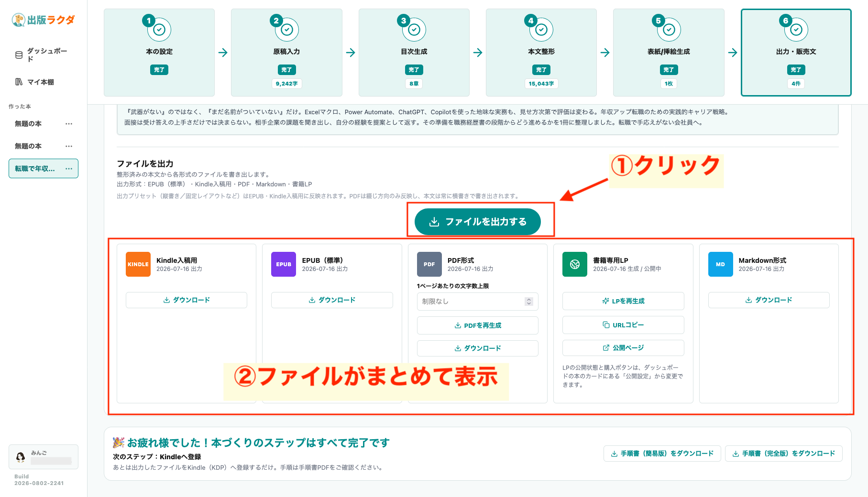Click the gray PDF format icon
Image resolution: width=868 pixels, height=497 pixels.
point(429,264)
